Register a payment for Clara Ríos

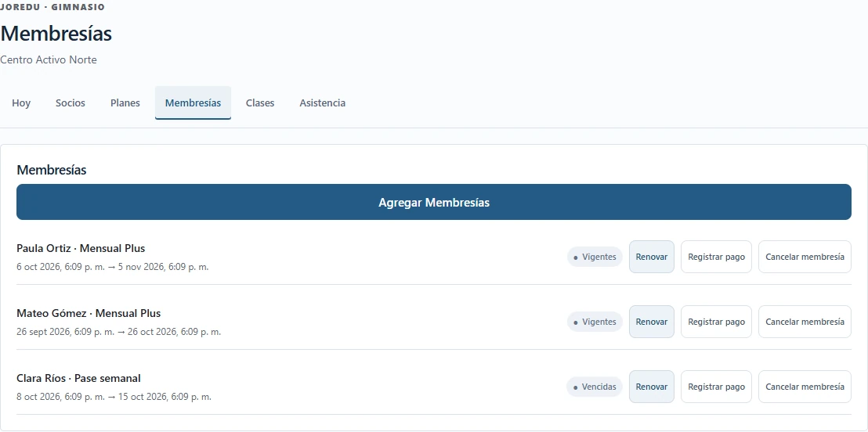click(x=716, y=387)
